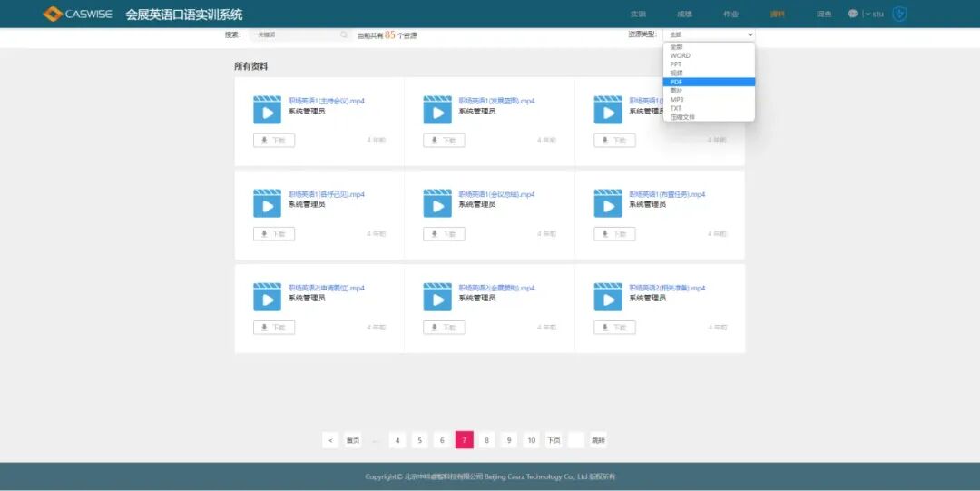The image size is (980, 491).
Task: Open the video thumbnail for 职场英语1(会议总结).mp4
Action: click(x=437, y=202)
